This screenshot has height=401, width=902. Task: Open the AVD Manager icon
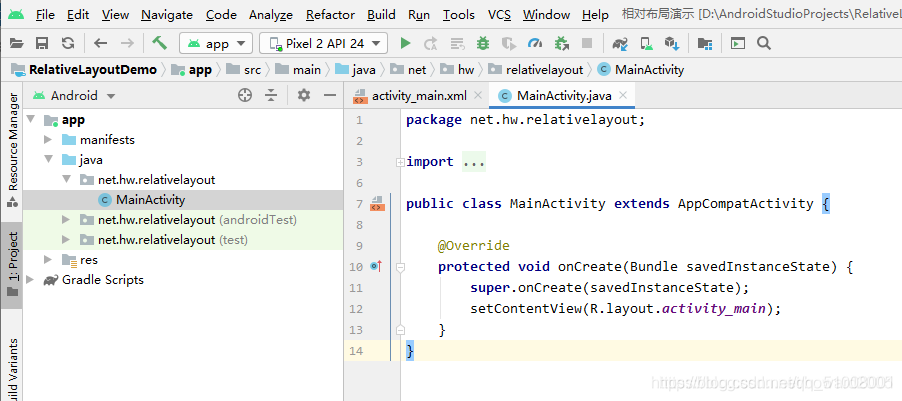tap(647, 43)
